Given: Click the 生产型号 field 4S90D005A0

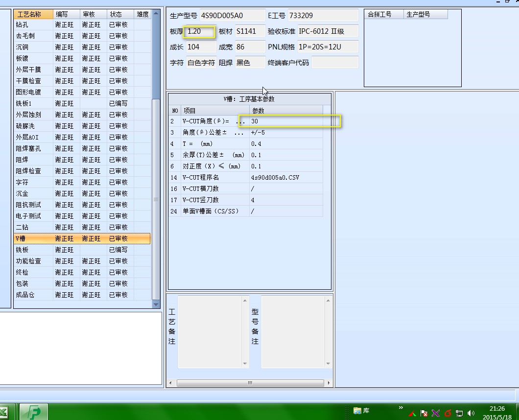Looking at the screenshot, I should (x=233, y=16).
